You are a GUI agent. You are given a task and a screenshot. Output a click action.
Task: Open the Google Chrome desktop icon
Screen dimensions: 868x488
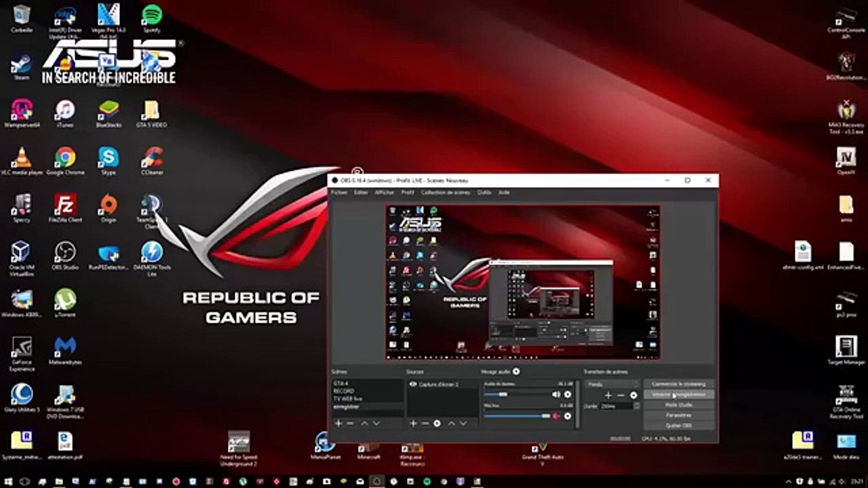65,161
